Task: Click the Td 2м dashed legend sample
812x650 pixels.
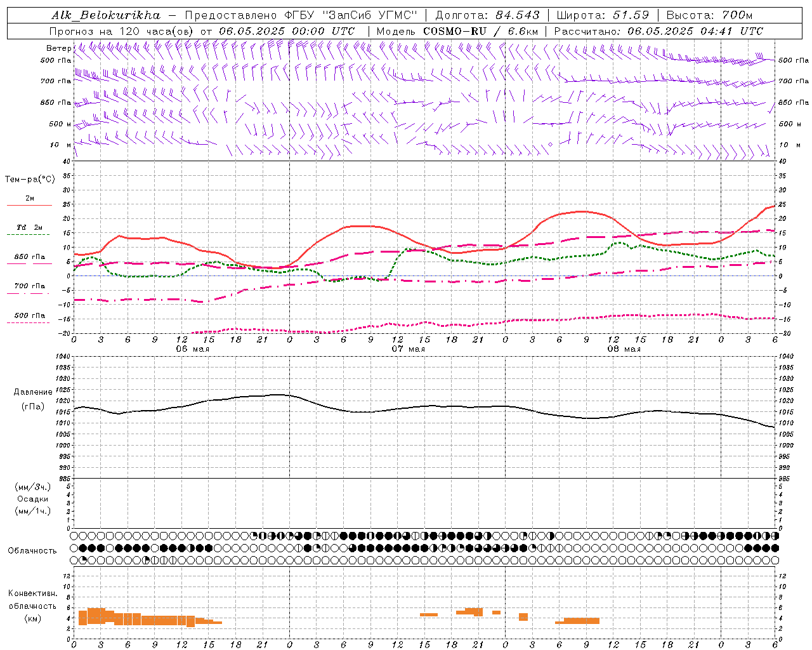Action: [29, 234]
